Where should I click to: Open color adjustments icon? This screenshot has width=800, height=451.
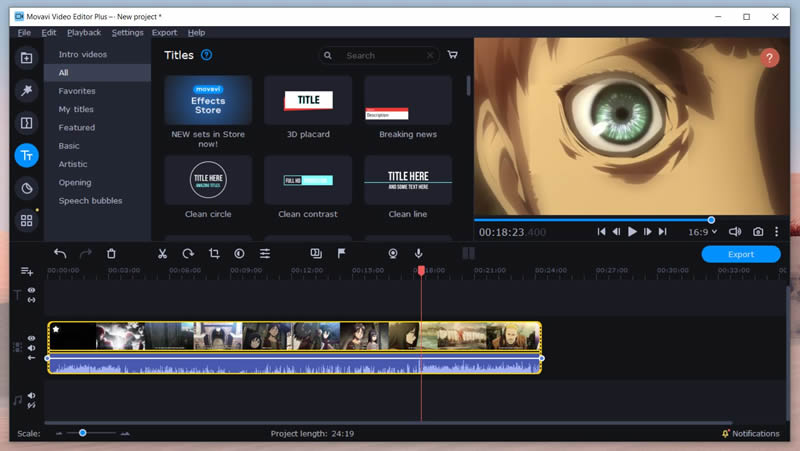tap(239, 254)
